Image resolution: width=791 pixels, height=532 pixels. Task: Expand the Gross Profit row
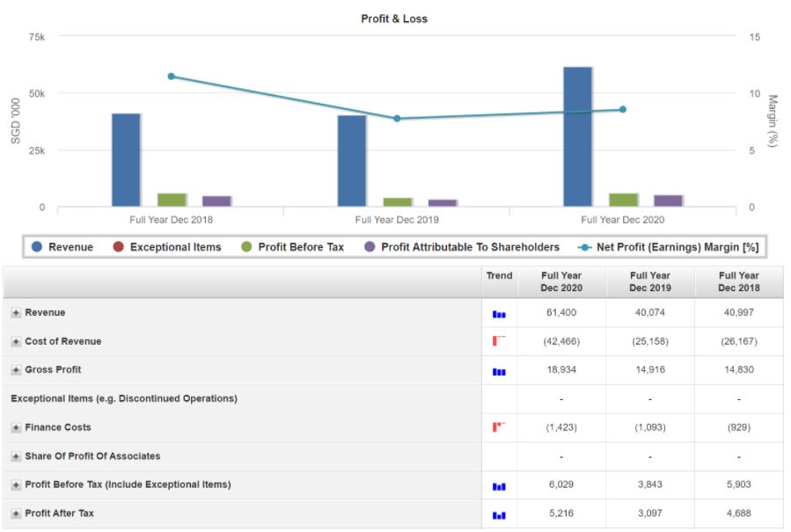(17, 370)
